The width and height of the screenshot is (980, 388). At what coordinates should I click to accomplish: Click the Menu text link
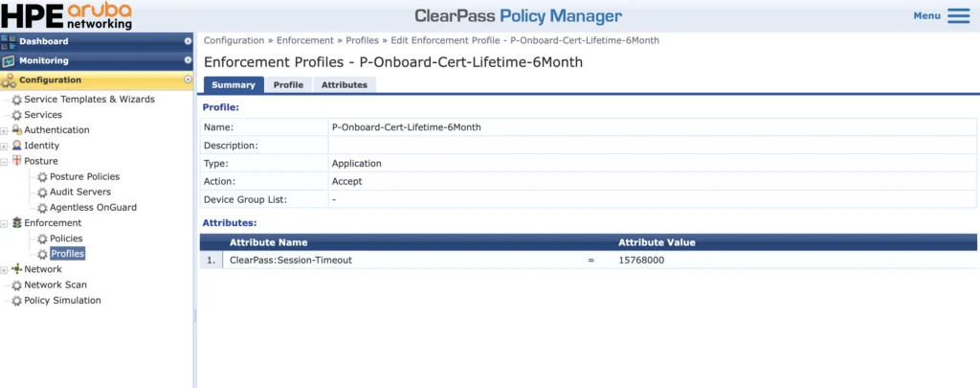[926, 15]
